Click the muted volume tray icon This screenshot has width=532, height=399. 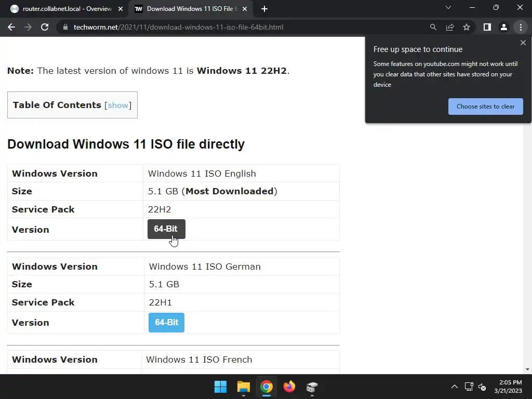(482, 387)
